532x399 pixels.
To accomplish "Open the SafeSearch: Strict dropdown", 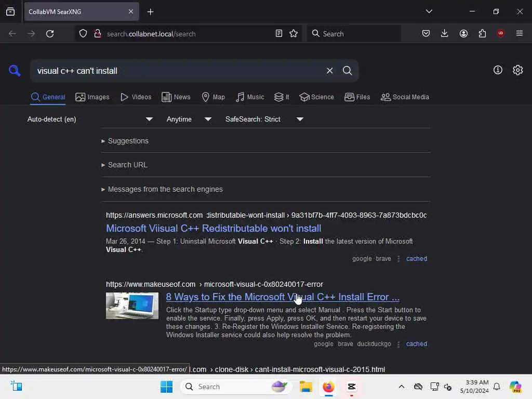I will 264,119.
